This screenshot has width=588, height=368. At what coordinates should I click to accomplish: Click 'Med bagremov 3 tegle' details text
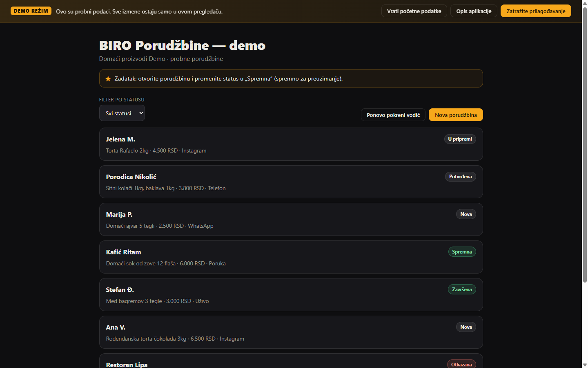click(134, 301)
